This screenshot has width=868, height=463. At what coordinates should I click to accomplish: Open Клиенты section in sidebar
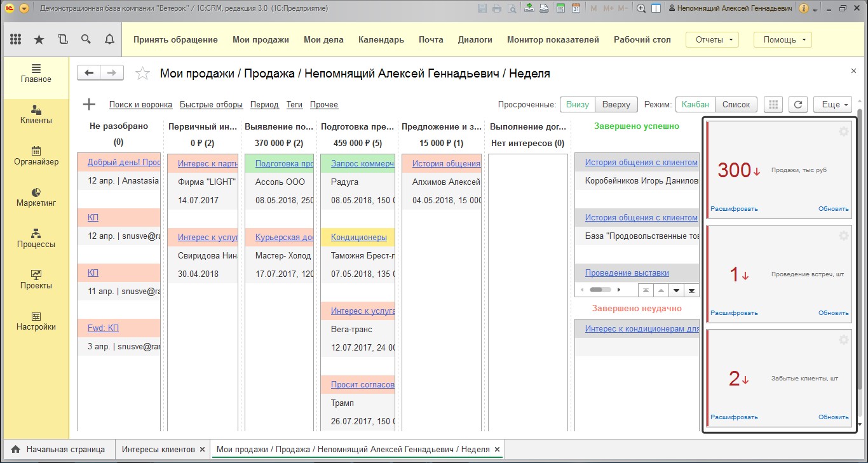click(x=36, y=114)
